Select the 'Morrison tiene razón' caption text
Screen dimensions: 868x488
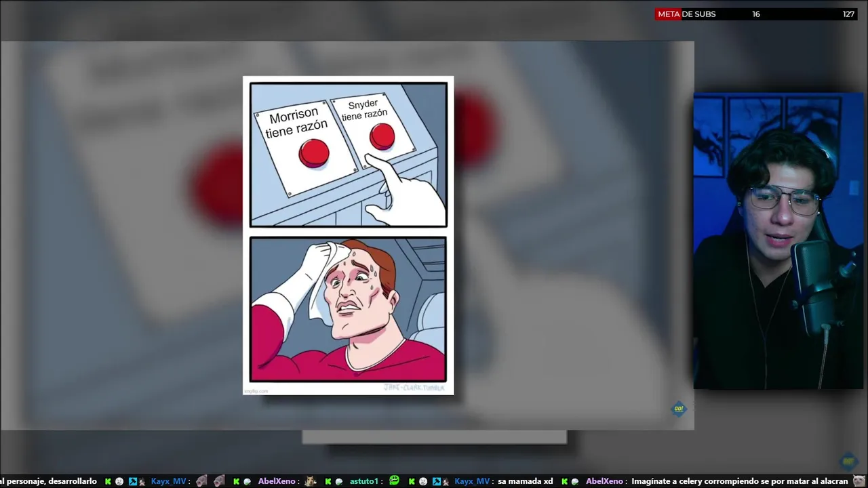pyautogui.click(x=296, y=123)
